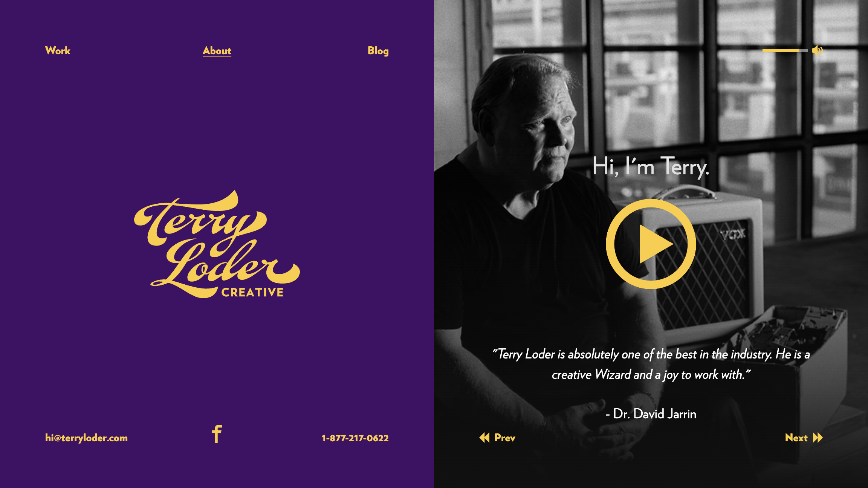Play the intro video with the yellow play button
Screen dimensions: 868x488
pos(651,244)
